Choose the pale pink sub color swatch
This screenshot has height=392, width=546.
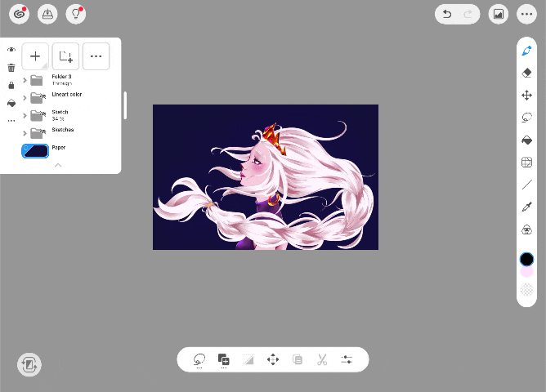tap(526, 272)
